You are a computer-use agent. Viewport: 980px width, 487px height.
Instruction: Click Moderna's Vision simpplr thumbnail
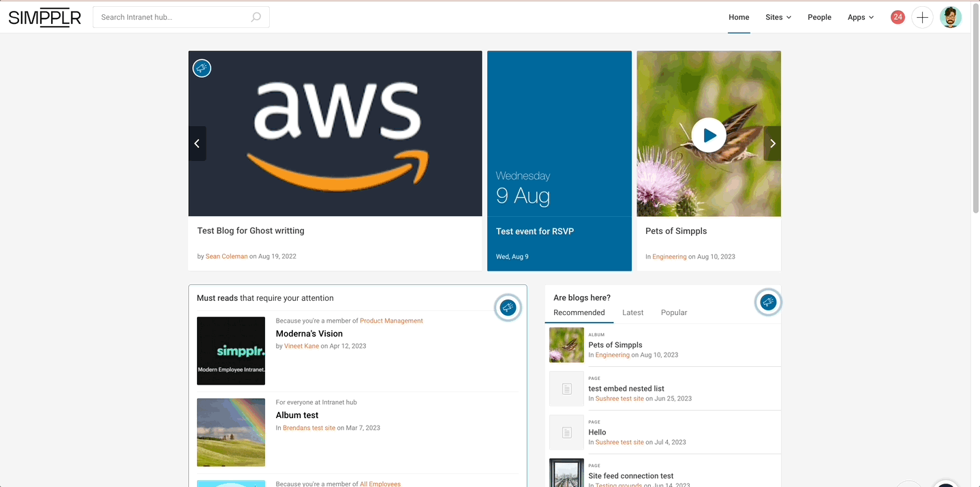tap(231, 351)
